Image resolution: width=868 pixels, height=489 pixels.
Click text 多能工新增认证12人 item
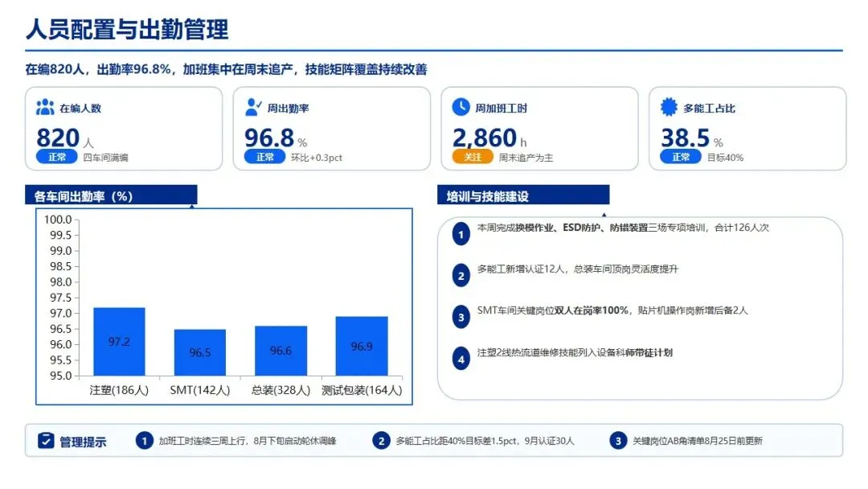tap(577, 269)
